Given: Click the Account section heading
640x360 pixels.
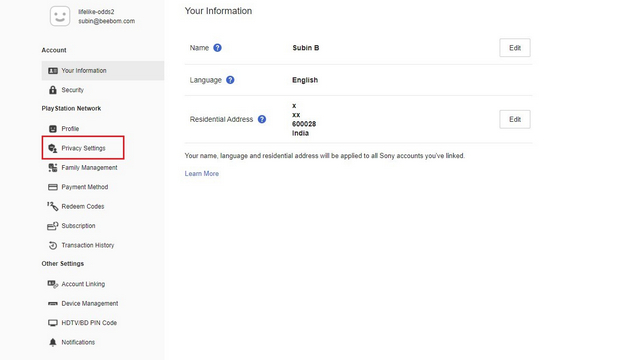Looking at the screenshot, I should (x=54, y=50).
